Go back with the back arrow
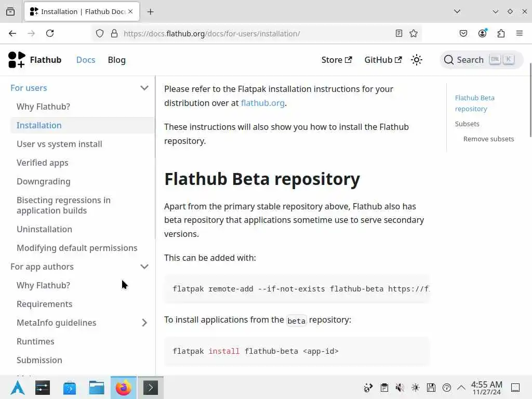This screenshot has height=399, width=532. pyautogui.click(x=12, y=33)
